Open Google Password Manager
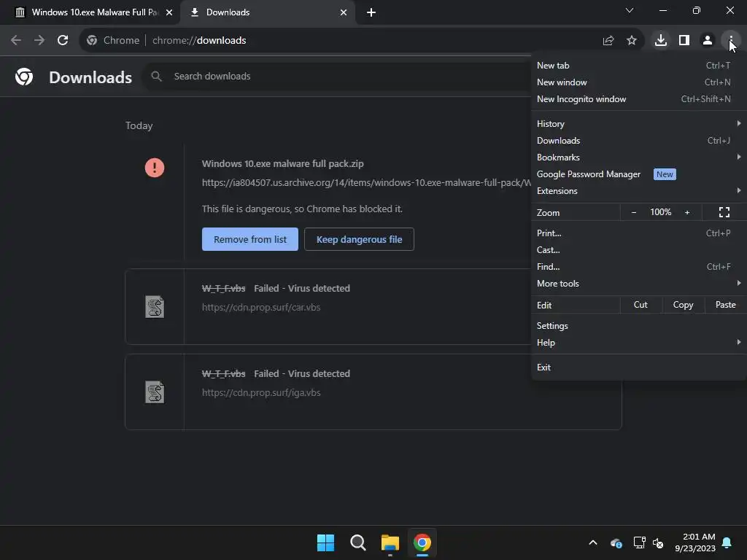747x560 pixels. tap(639, 174)
